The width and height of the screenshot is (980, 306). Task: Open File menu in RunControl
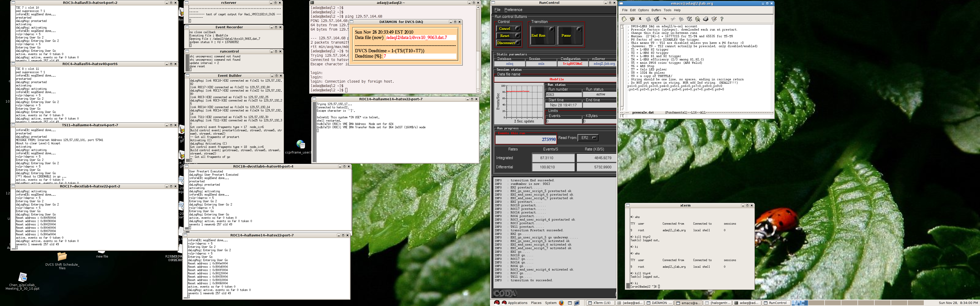point(497,10)
